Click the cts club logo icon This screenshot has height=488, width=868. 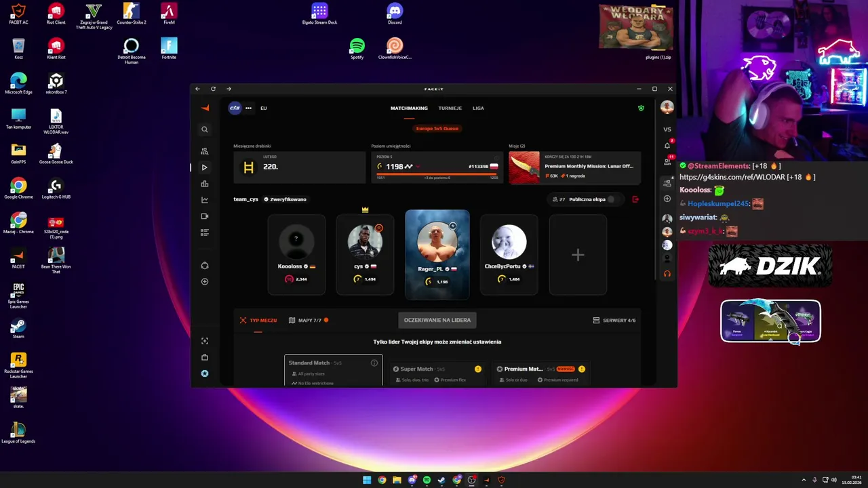(235, 108)
